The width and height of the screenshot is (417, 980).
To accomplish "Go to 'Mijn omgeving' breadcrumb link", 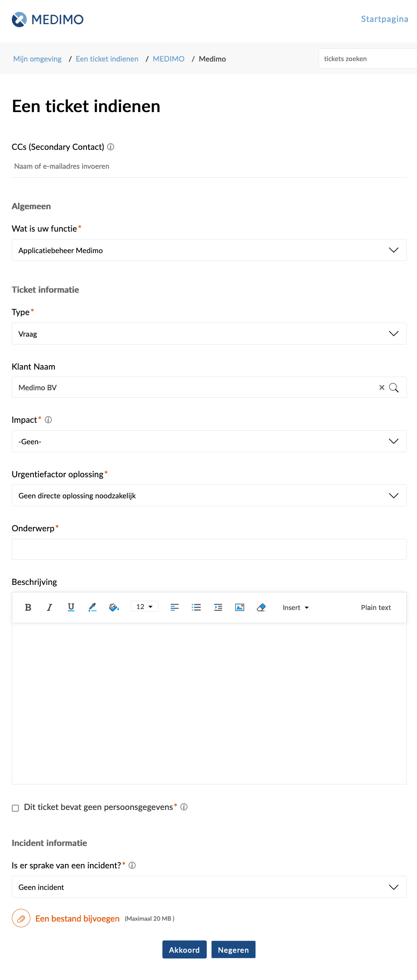I will point(37,59).
